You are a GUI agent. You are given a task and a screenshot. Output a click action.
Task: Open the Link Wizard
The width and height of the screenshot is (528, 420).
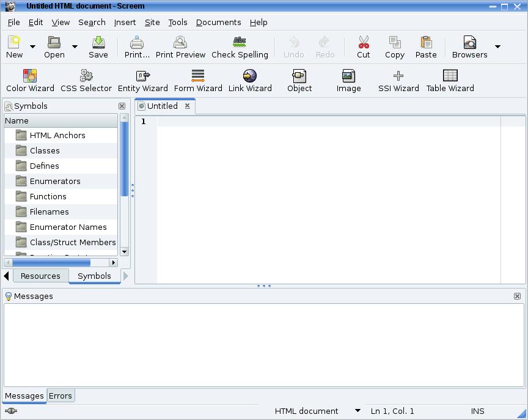[x=250, y=80]
